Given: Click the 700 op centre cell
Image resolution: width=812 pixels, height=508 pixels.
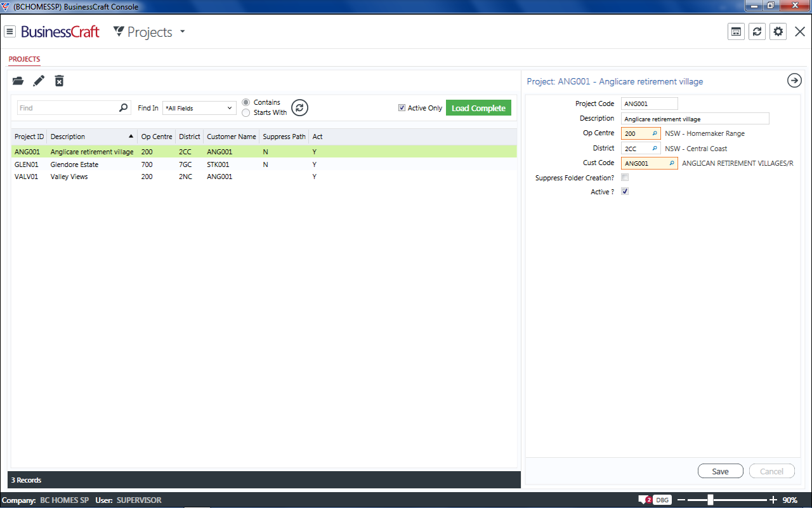Looking at the screenshot, I should point(147,164).
